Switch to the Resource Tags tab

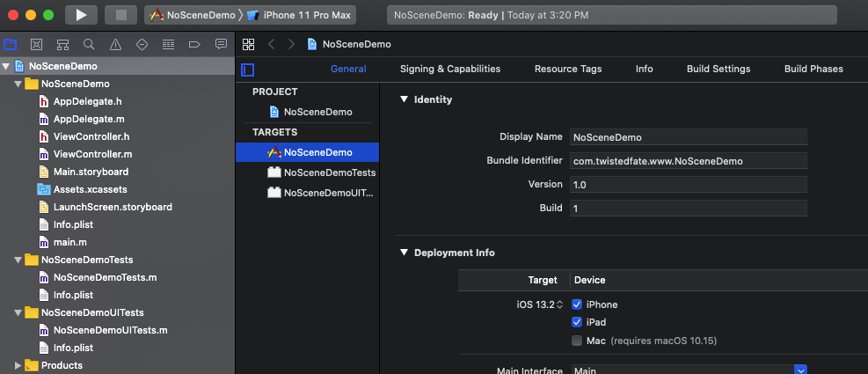pos(568,69)
